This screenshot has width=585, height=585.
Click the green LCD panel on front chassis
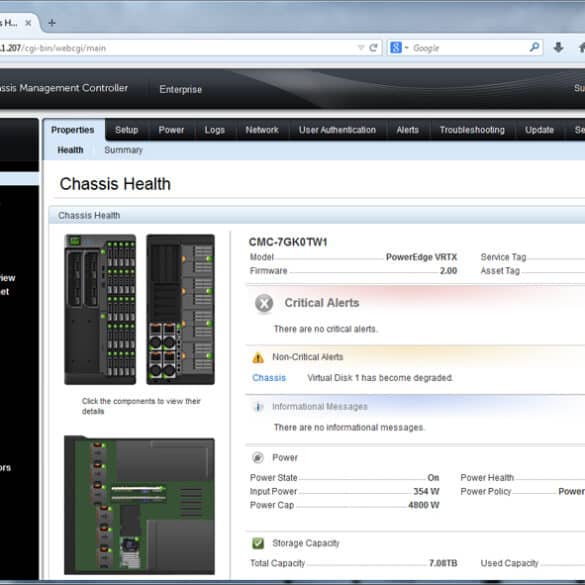(75, 241)
